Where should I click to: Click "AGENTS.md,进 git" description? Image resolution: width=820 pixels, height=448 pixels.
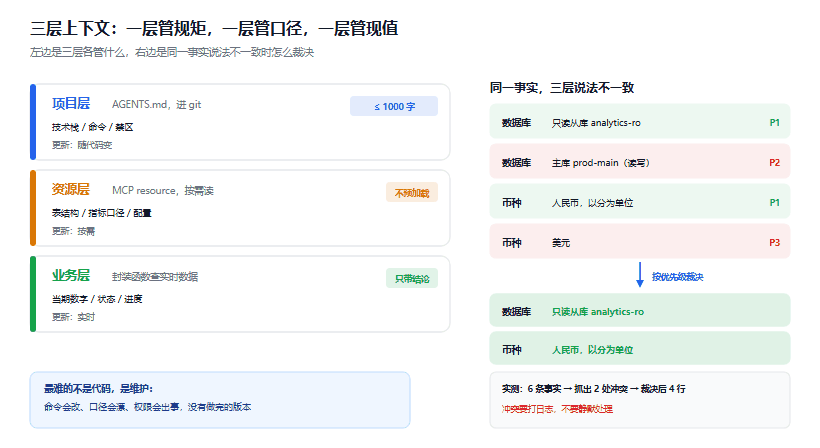point(156,105)
